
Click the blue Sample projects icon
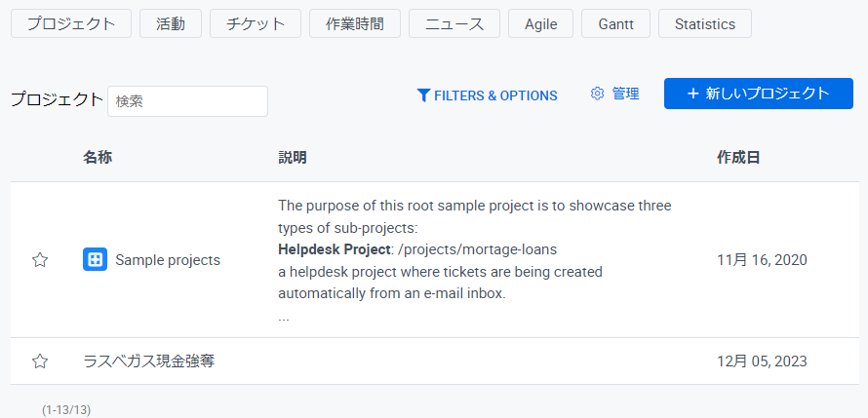click(x=95, y=259)
